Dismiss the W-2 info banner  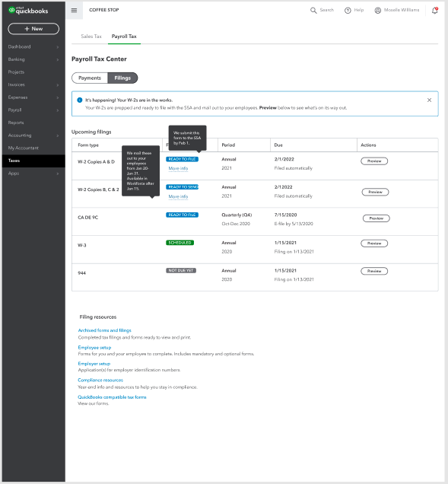point(429,100)
